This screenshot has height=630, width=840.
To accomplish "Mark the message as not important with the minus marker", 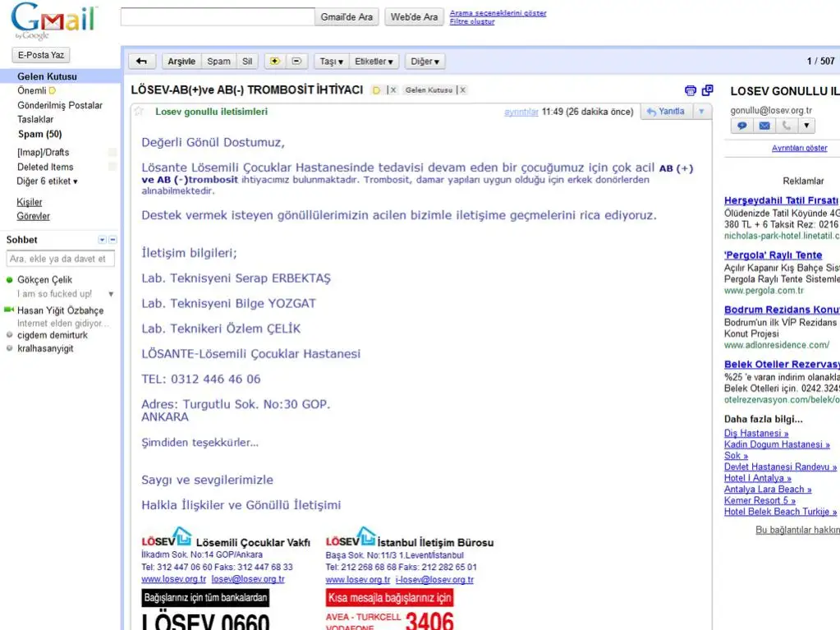I will tap(296, 62).
